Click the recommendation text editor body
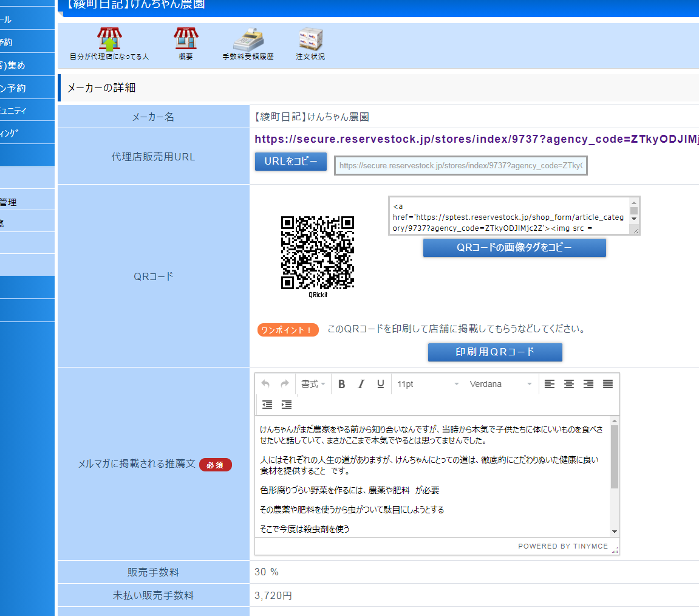Screen dimensions: 699x616 point(432,476)
